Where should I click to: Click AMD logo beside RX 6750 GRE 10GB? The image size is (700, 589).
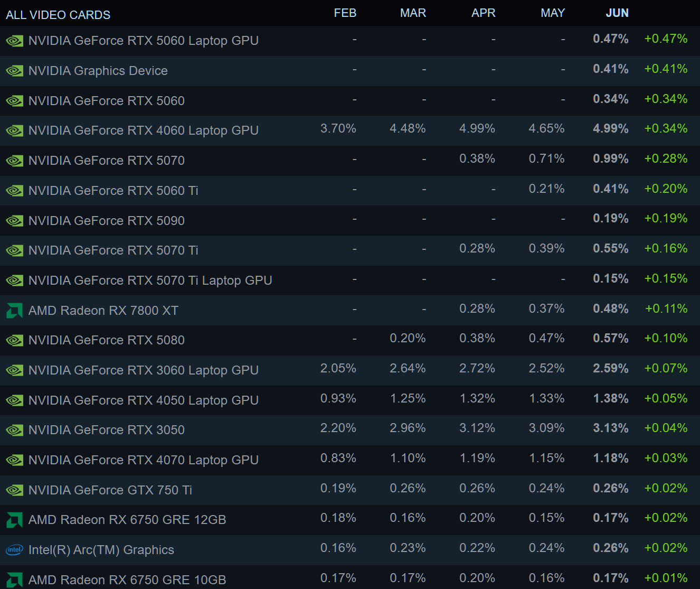(14, 580)
